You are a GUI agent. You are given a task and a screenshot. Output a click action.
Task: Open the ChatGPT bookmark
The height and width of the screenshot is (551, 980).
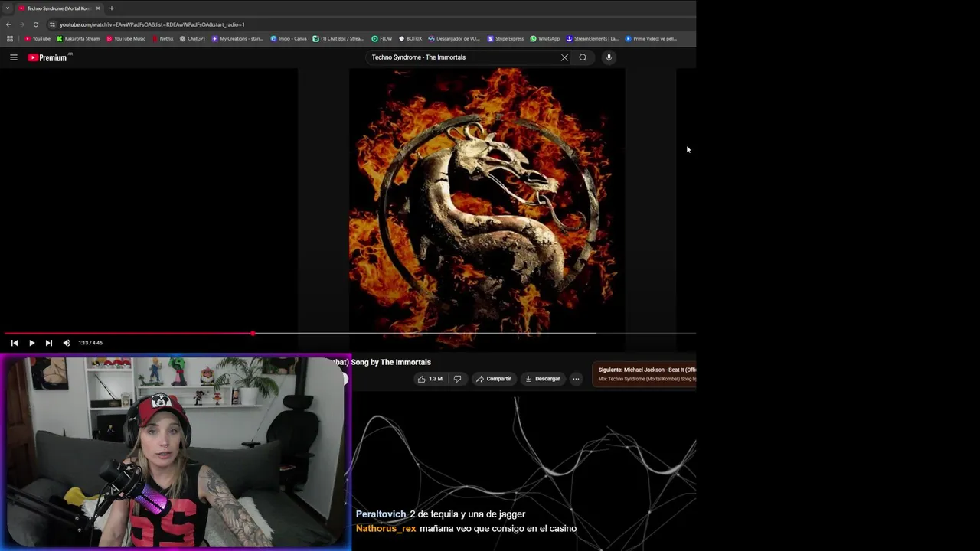click(x=192, y=38)
